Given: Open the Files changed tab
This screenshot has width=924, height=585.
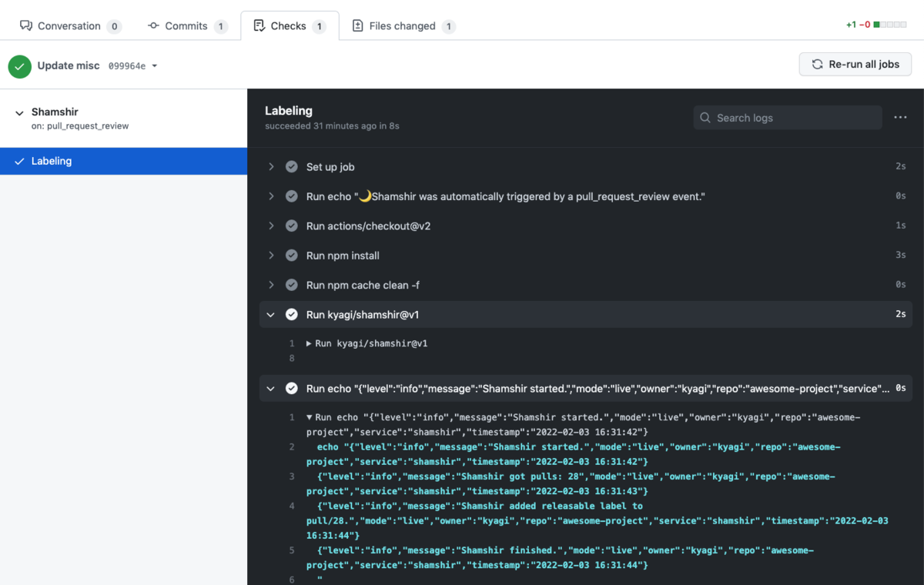Looking at the screenshot, I should click(x=403, y=25).
